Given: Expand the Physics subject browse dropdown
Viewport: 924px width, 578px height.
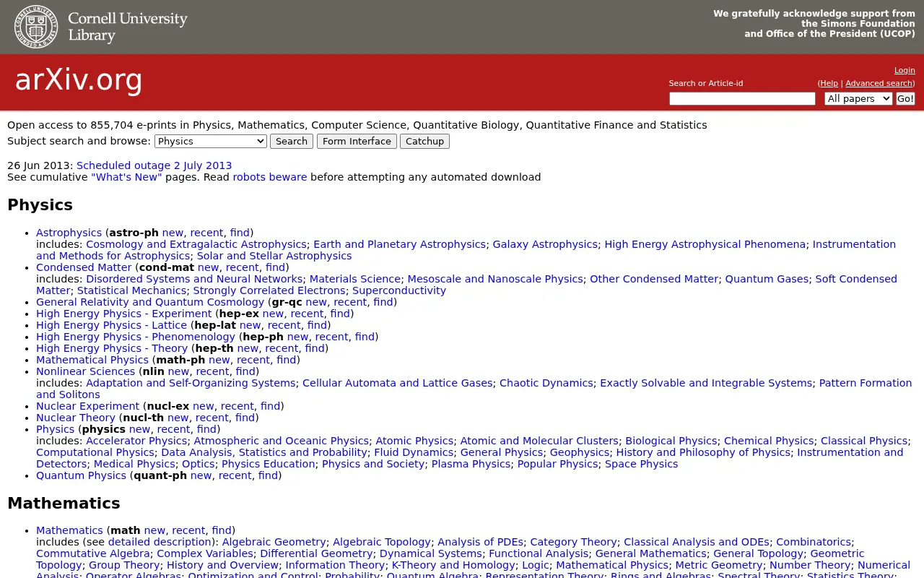Looking at the screenshot, I should tap(211, 141).
